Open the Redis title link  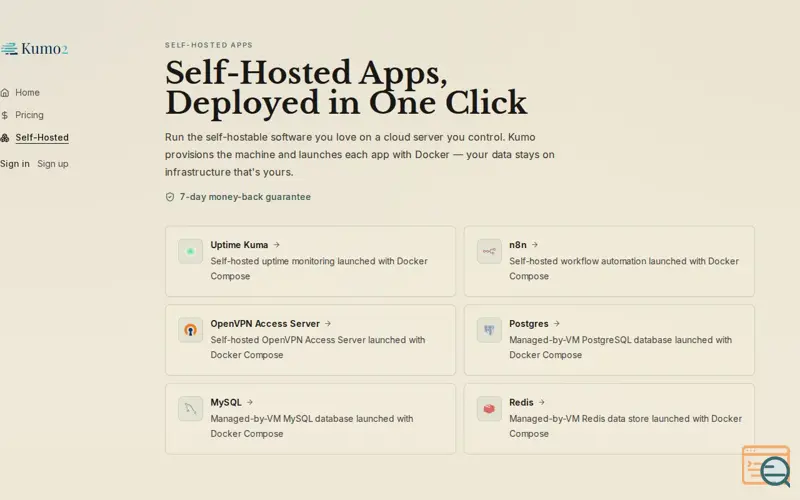pyautogui.click(x=521, y=403)
